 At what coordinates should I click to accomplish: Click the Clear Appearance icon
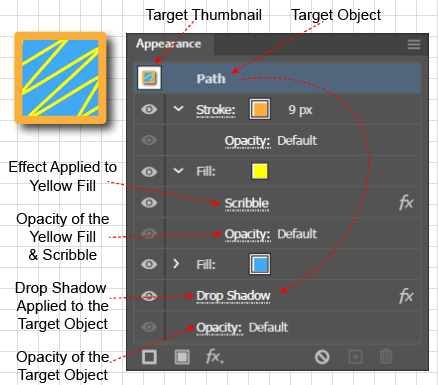pyautogui.click(x=322, y=357)
